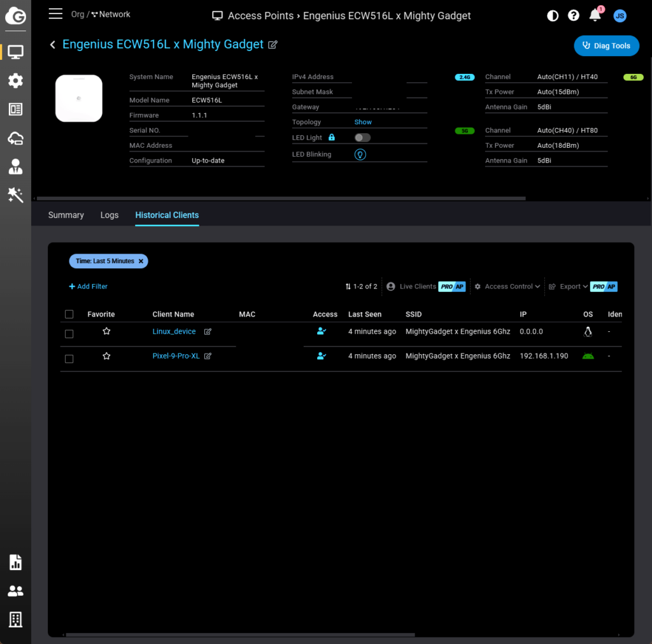Toggle dark/light theme contrast icon
The image size is (652, 644).
click(553, 16)
